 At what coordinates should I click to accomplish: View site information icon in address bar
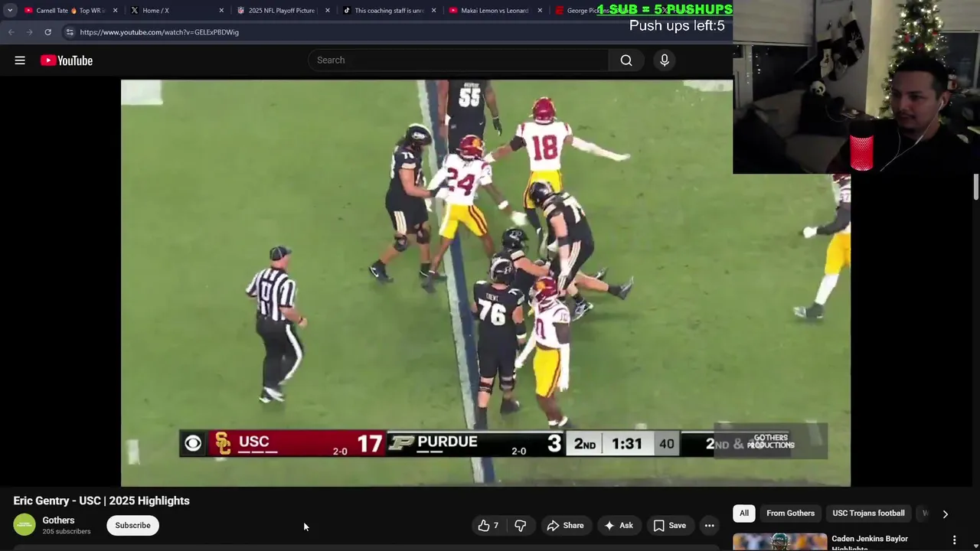70,32
